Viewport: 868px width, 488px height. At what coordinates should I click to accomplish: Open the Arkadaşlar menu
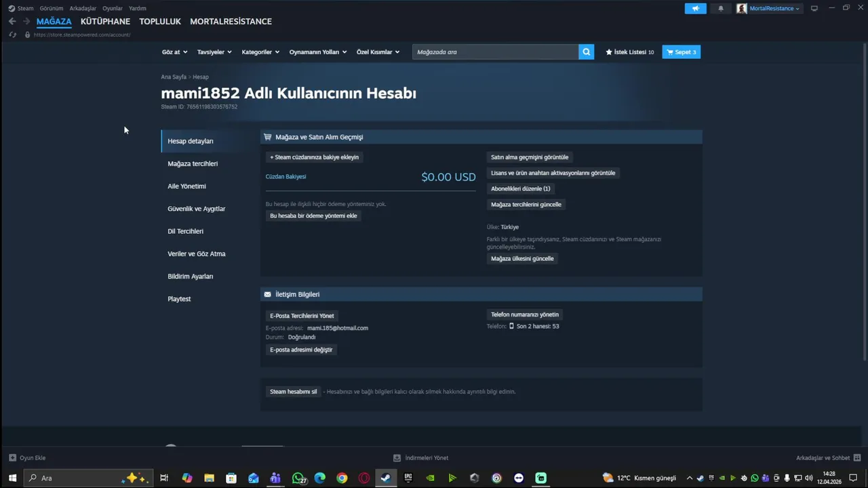tap(83, 8)
